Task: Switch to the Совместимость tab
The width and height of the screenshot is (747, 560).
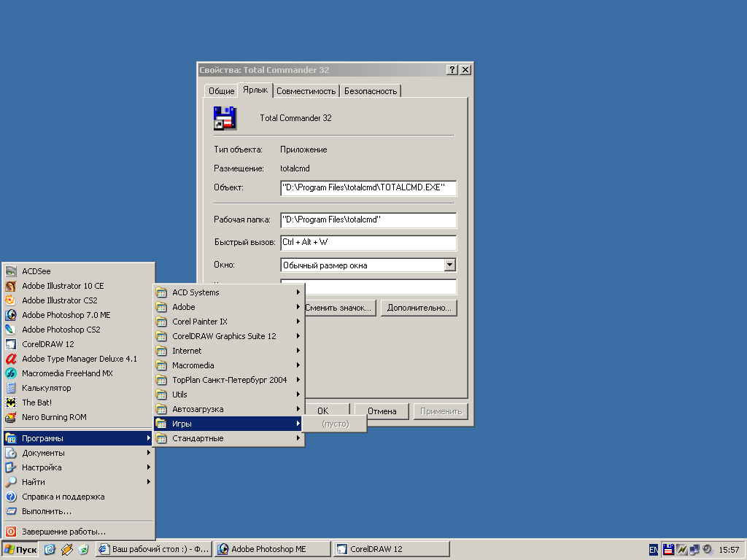Action: [x=306, y=91]
